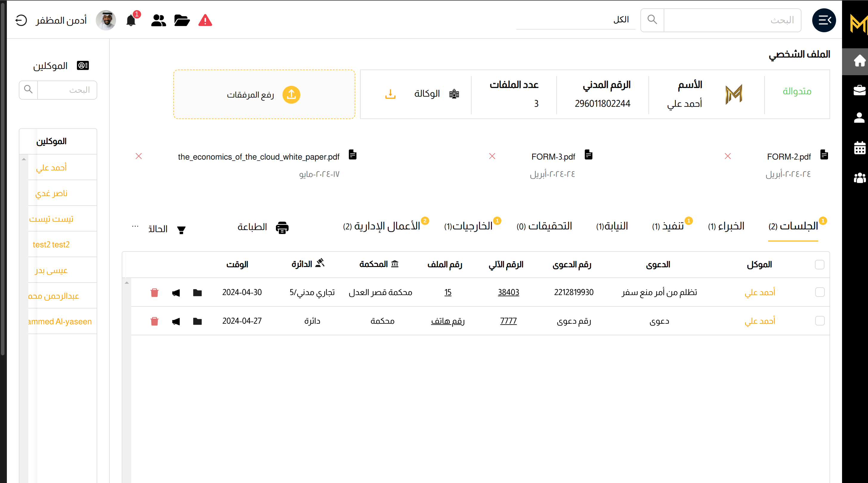The width and height of the screenshot is (868, 483).
Task: Check the select-all header checkbox
Action: pos(819,265)
